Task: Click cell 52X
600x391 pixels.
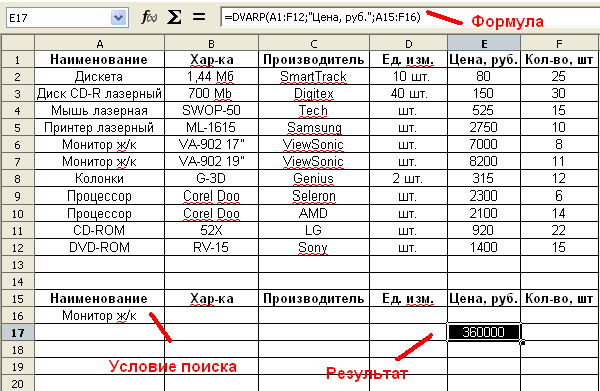Action: (x=211, y=230)
